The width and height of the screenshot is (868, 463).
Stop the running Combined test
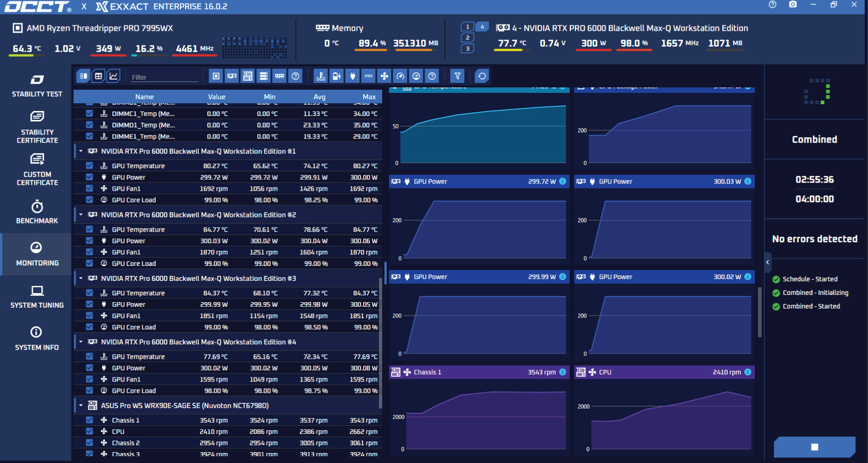pyautogui.click(x=815, y=447)
